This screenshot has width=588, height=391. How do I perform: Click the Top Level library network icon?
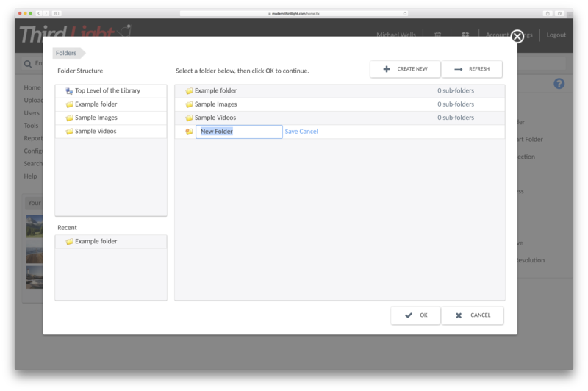[69, 91]
